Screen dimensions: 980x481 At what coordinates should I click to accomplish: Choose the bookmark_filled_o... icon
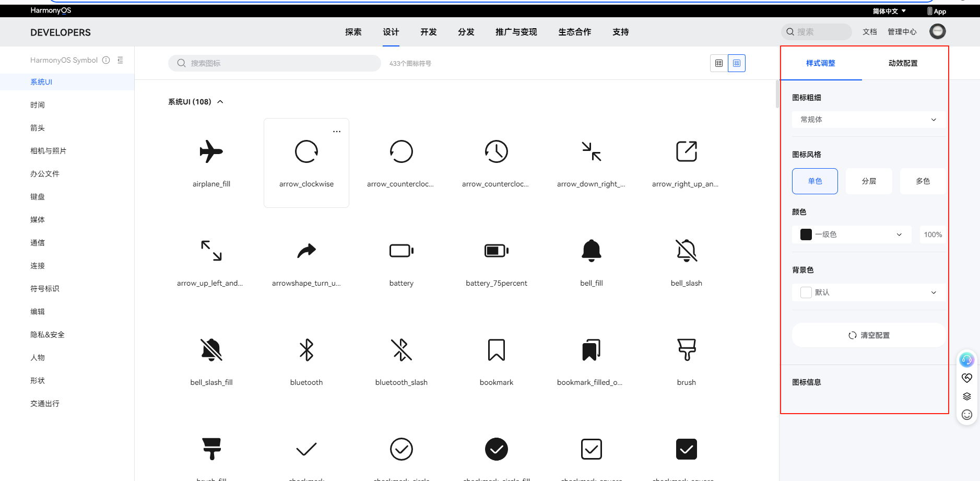(592, 350)
